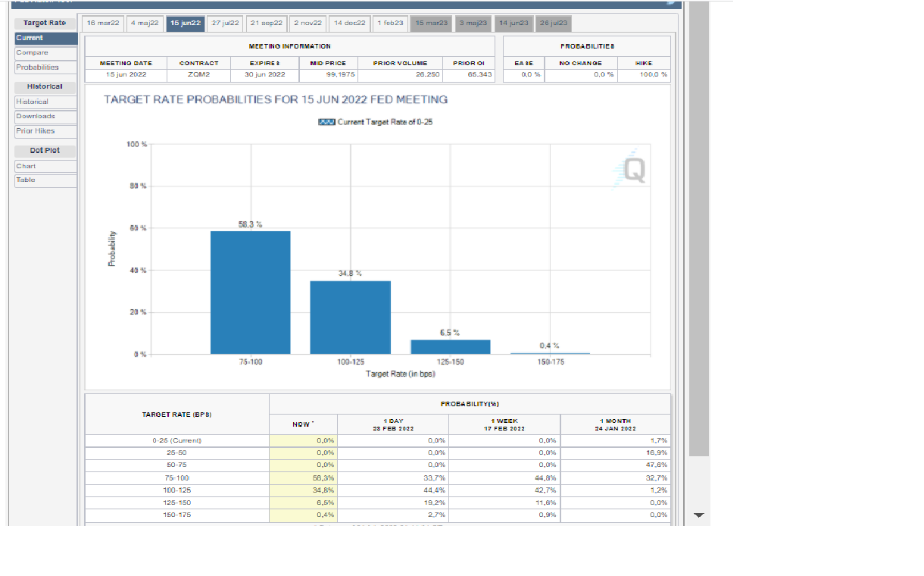Select the 1 feb23 meeting tab

click(x=391, y=23)
